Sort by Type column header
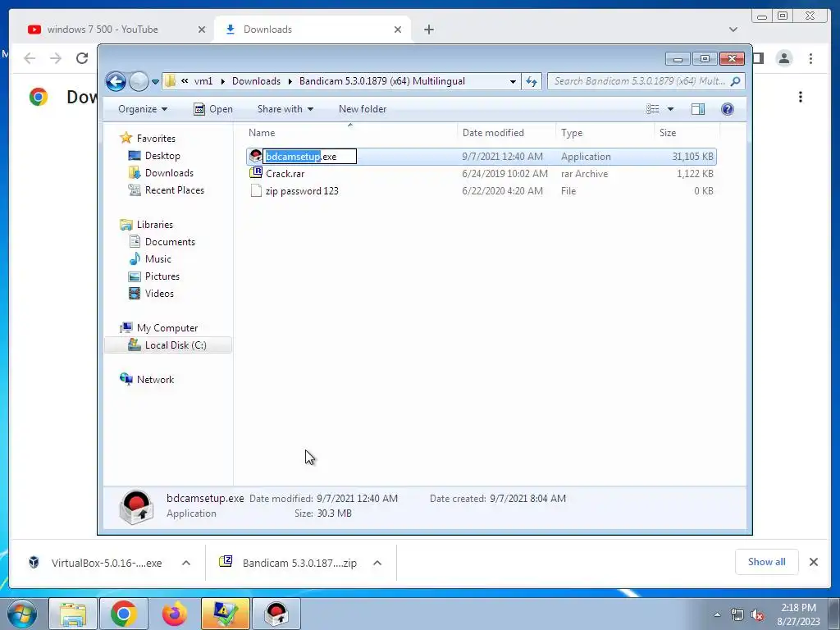 [x=605, y=133]
